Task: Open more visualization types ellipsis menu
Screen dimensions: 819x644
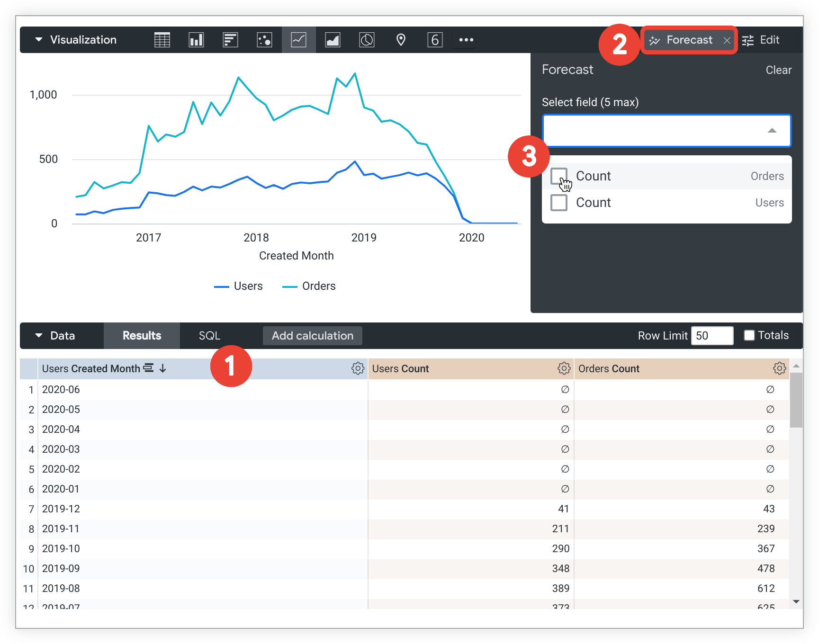Action: 466,40
